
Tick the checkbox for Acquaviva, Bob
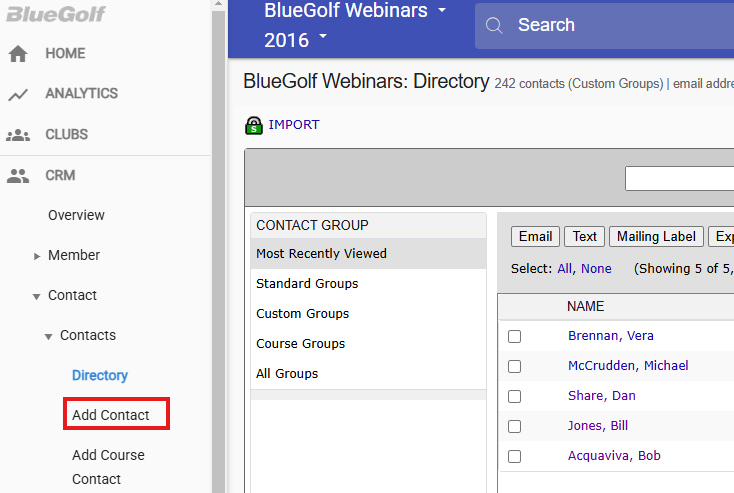click(x=514, y=456)
